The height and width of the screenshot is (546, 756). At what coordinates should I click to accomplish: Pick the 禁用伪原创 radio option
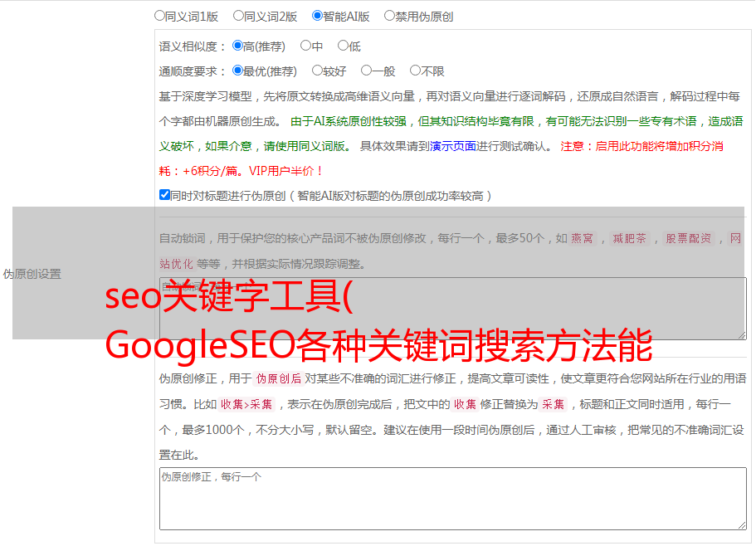point(389,16)
